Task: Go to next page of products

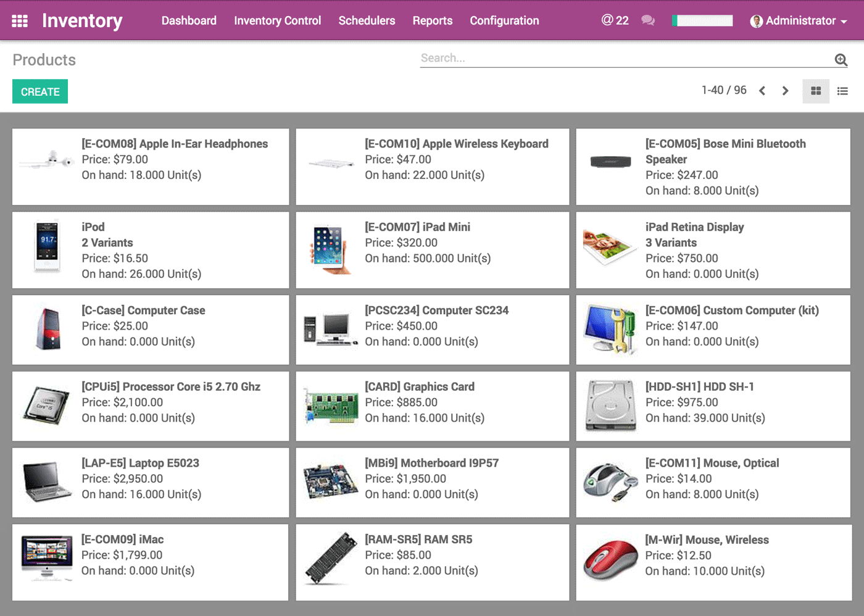Action: click(785, 91)
